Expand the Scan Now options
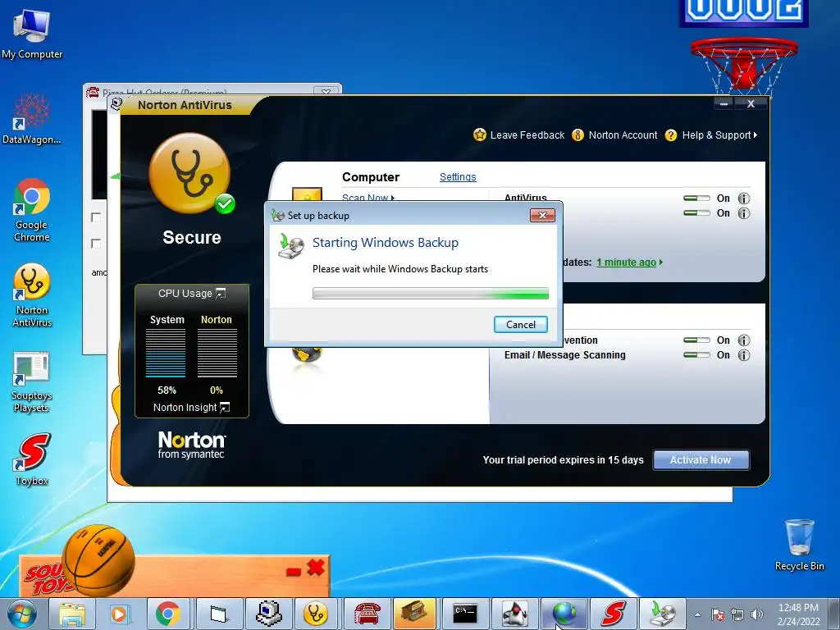 tap(368, 197)
